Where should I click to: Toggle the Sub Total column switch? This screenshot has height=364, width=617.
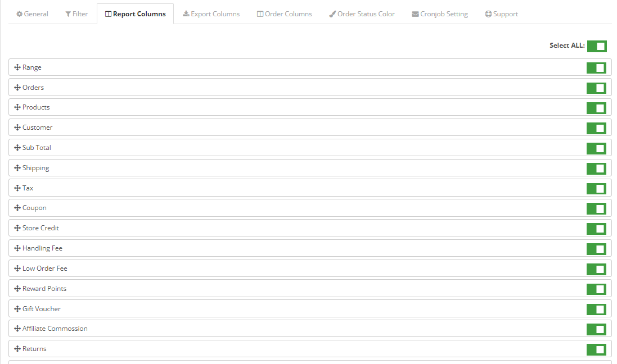pyautogui.click(x=596, y=148)
